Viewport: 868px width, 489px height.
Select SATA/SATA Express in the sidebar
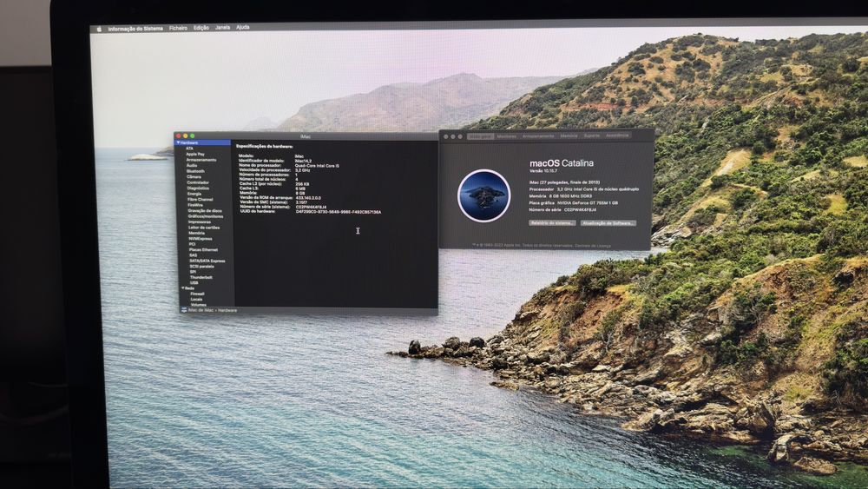click(207, 261)
